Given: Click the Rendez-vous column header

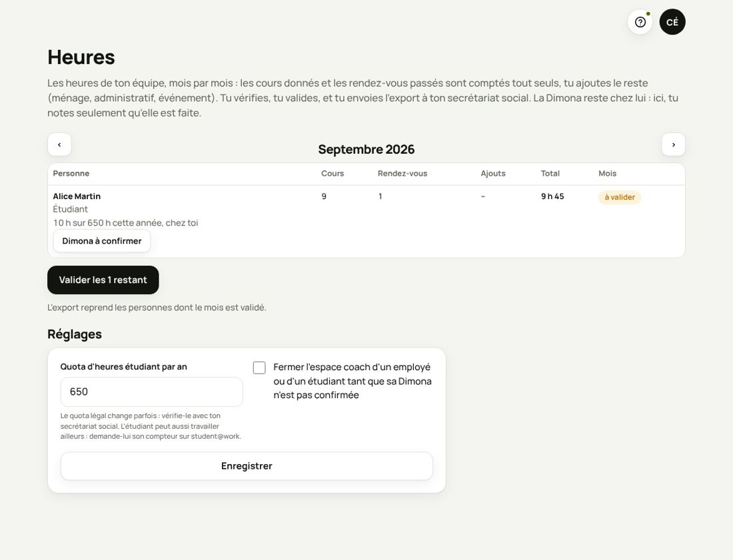Looking at the screenshot, I should 402,173.
